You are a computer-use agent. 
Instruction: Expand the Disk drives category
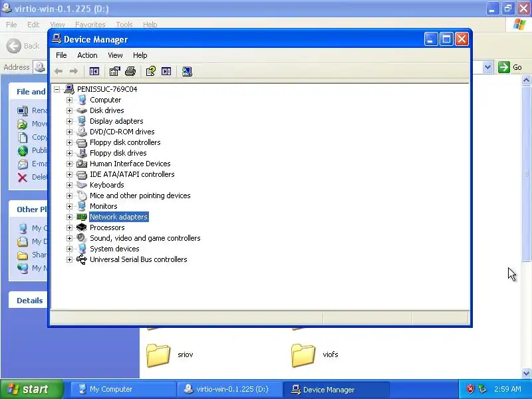point(70,110)
